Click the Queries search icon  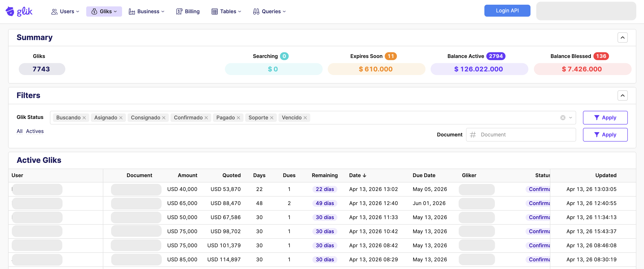[256, 11]
